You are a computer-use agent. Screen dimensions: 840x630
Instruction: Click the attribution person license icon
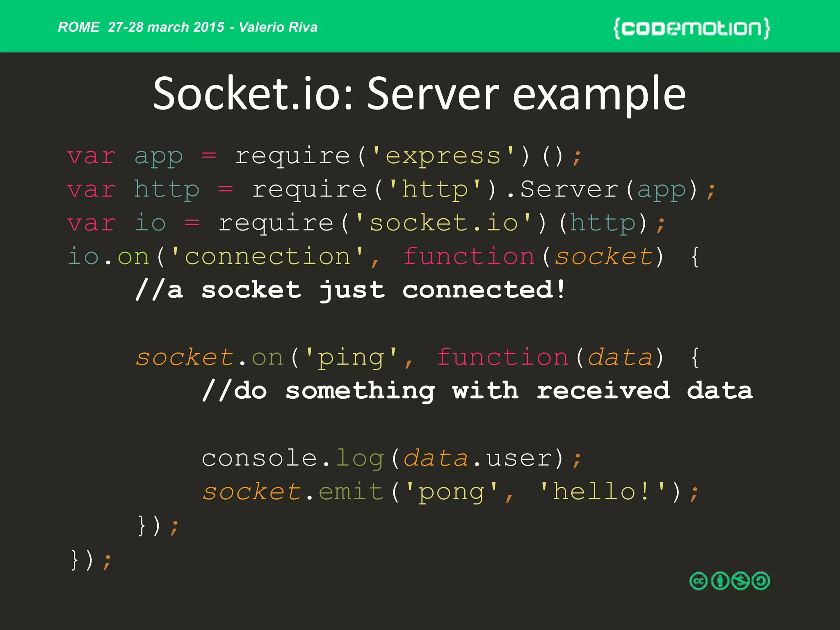click(x=720, y=581)
